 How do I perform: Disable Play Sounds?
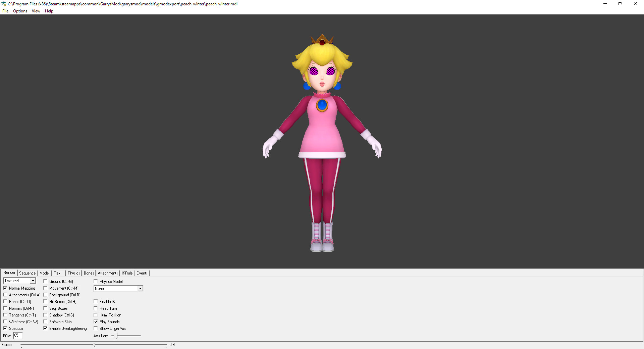tap(96, 321)
